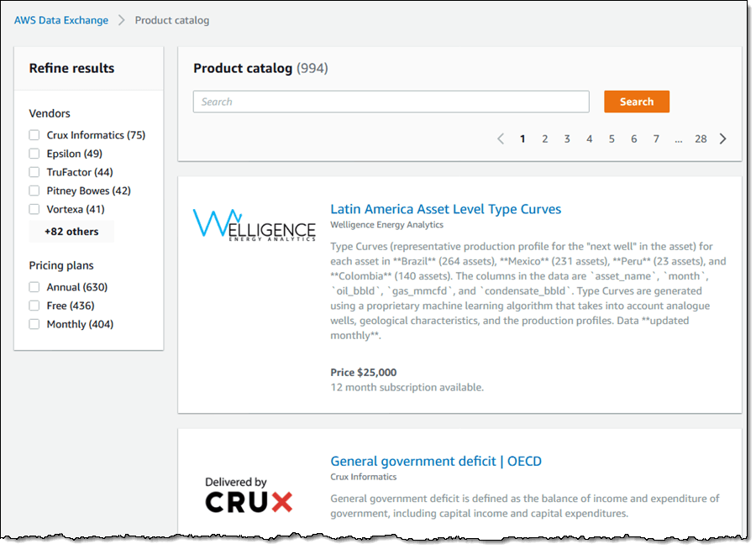Jump to page 3 of results

(567, 139)
